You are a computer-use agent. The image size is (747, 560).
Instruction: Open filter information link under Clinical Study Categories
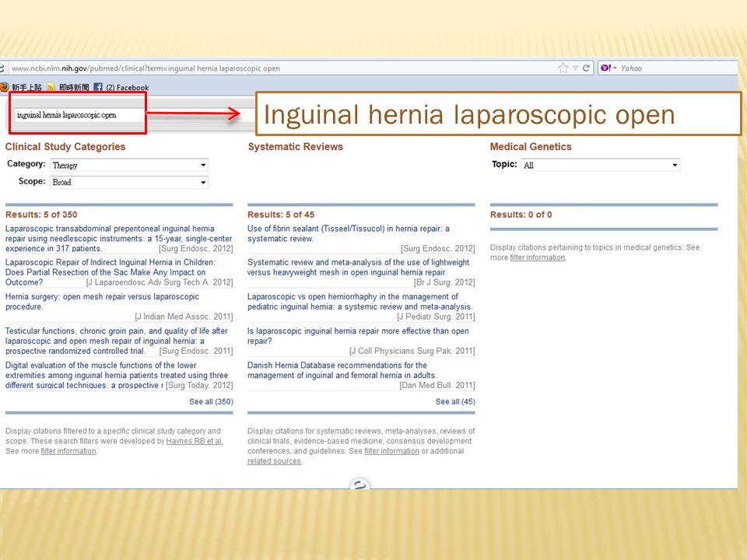pyautogui.click(x=68, y=451)
